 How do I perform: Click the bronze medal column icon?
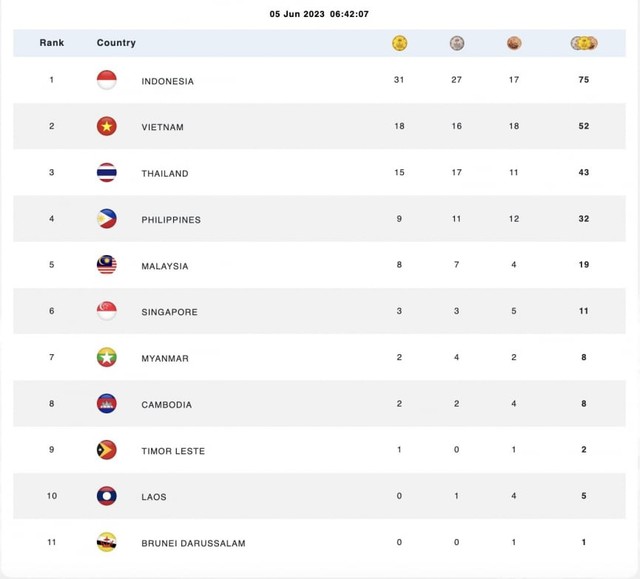click(514, 43)
